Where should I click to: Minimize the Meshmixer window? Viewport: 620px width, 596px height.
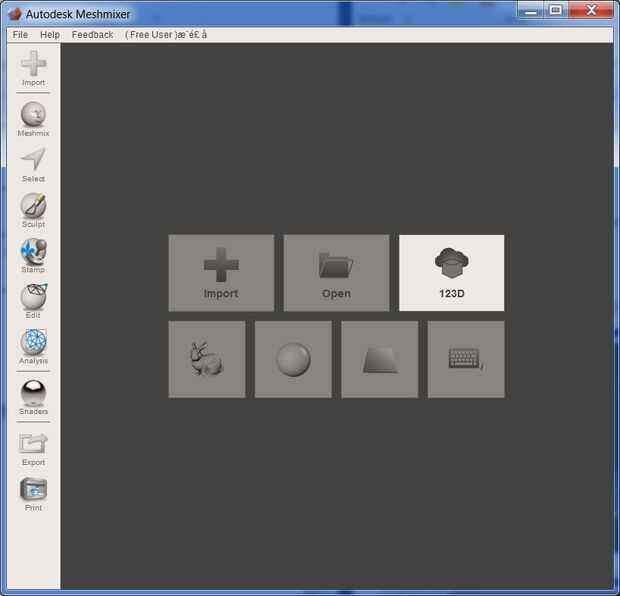531,10
